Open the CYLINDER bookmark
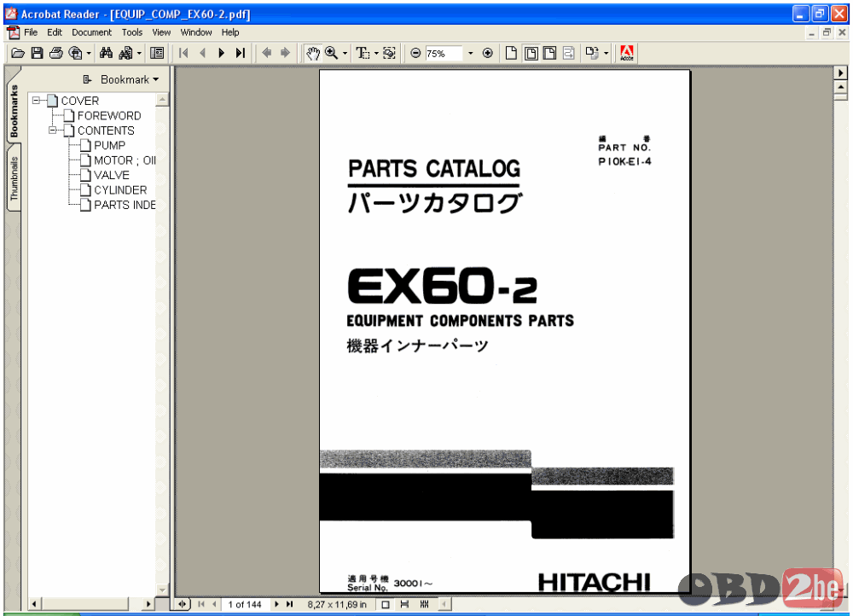 pyautogui.click(x=120, y=190)
